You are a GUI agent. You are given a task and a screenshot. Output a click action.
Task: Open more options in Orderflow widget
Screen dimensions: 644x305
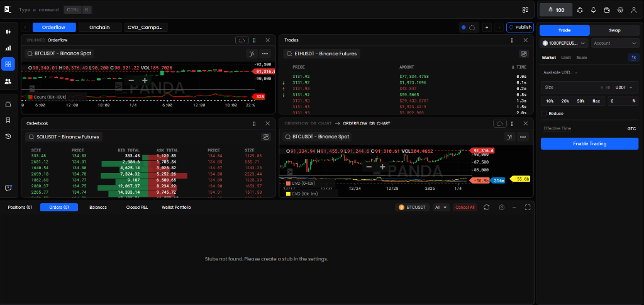pos(265,53)
